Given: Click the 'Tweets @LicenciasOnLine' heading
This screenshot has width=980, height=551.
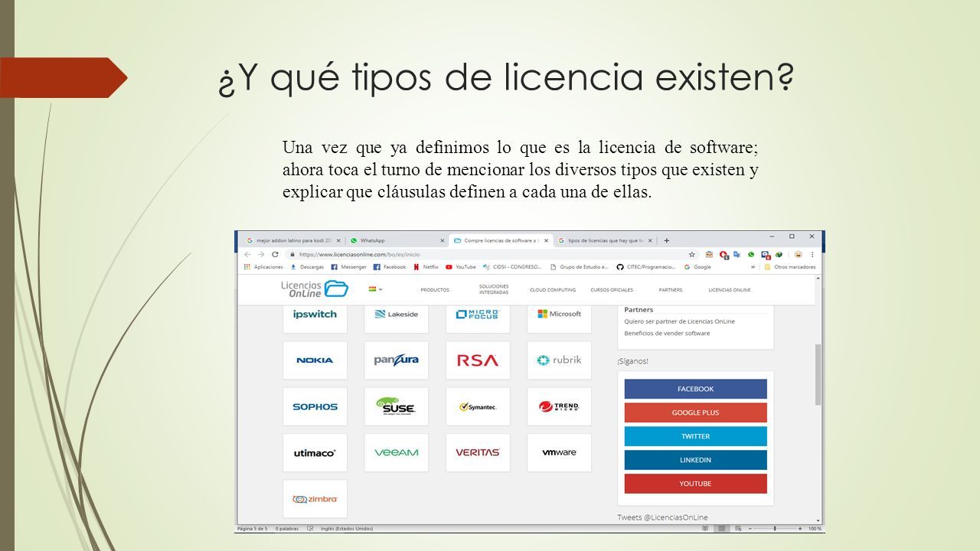Looking at the screenshot, I should click(663, 517).
